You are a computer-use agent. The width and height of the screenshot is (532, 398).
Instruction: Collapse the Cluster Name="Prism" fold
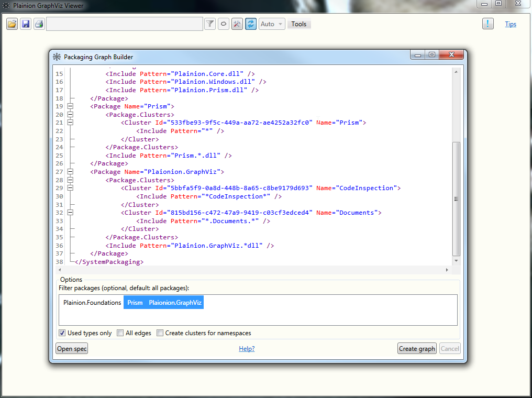pos(70,123)
